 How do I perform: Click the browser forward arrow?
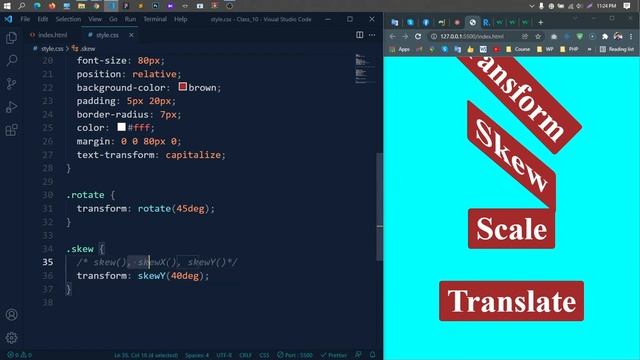pyautogui.click(x=405, y=36)
